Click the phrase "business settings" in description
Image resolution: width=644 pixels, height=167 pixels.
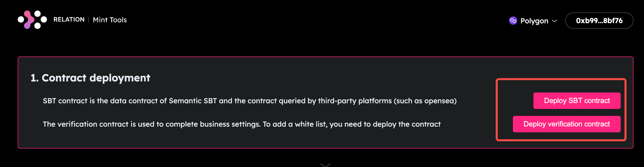pyautogui.click(x=230, y=124)
